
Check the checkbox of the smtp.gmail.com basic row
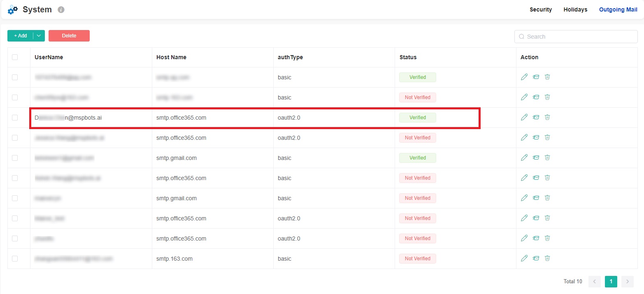(15, 157)
